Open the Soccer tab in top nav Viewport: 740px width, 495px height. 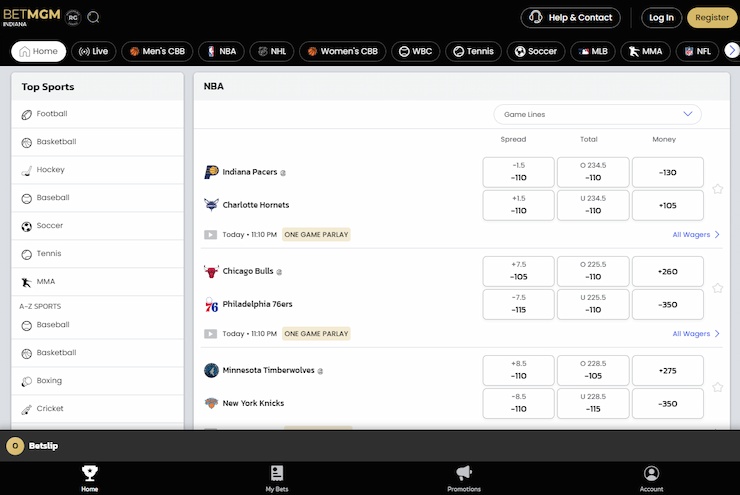[x=536, y=51]
